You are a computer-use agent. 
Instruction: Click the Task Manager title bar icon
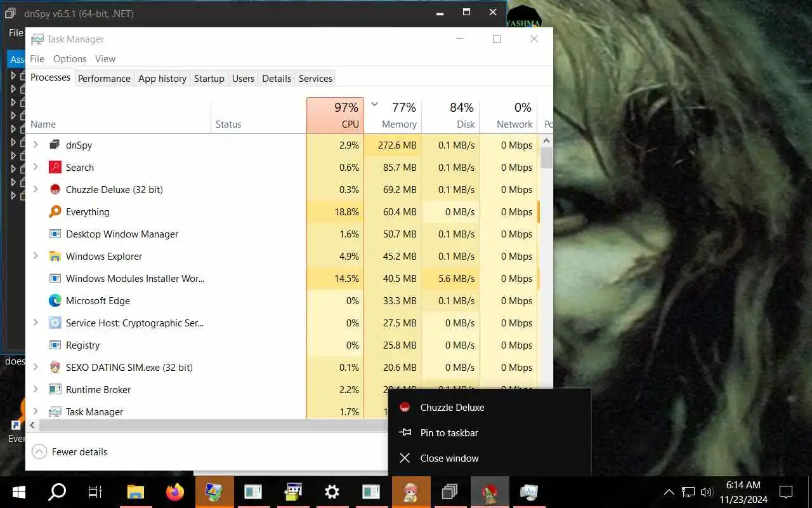point(37,39)
